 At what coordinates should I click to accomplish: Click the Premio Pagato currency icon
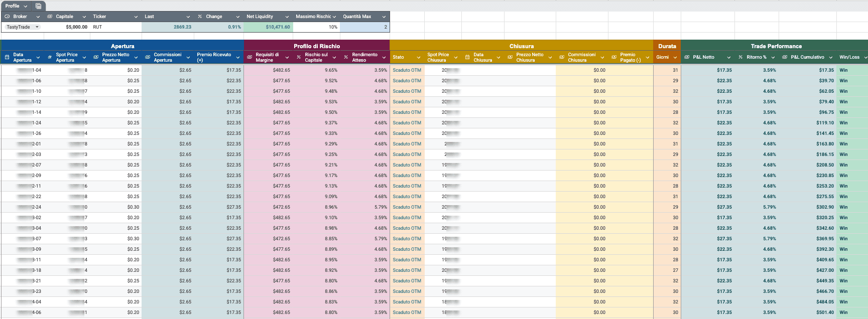click(614, 57)
